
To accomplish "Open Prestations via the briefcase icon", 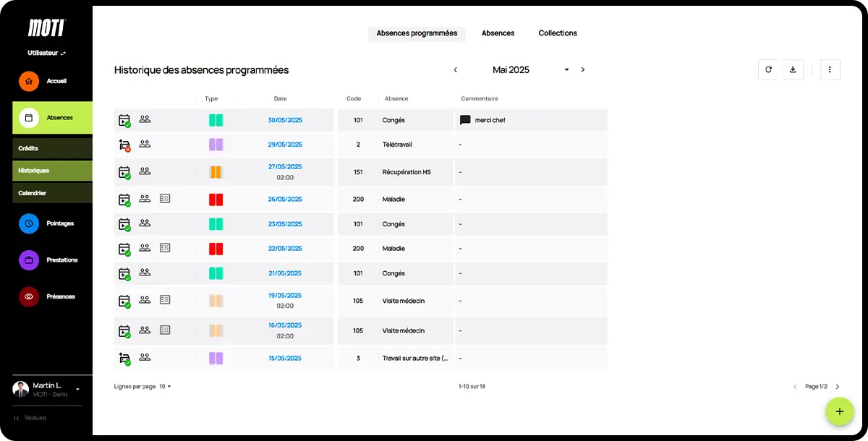I will click(29, 260).
